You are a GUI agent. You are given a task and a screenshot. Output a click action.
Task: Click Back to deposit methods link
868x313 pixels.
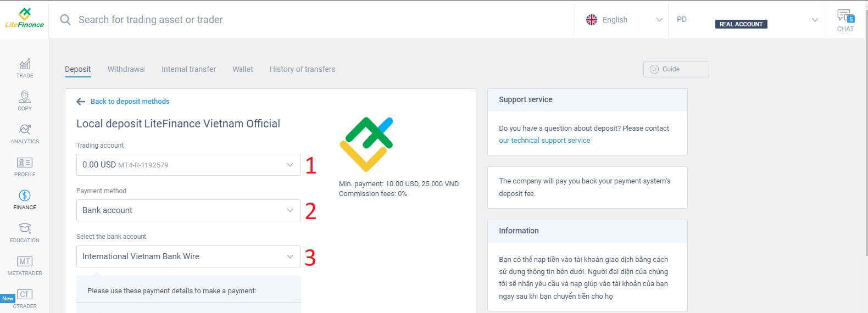[x=130, y=102]
